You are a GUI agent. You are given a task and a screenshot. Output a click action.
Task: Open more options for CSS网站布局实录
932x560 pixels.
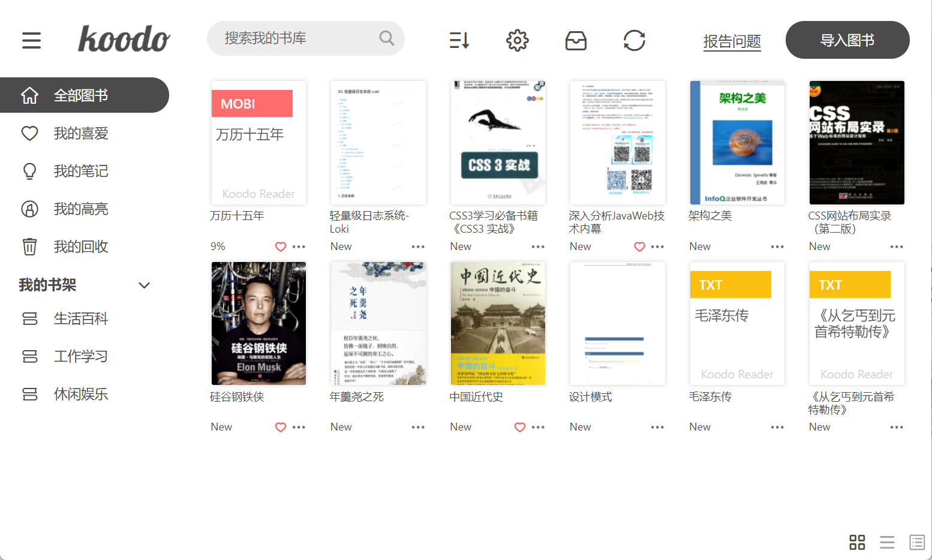897,246
